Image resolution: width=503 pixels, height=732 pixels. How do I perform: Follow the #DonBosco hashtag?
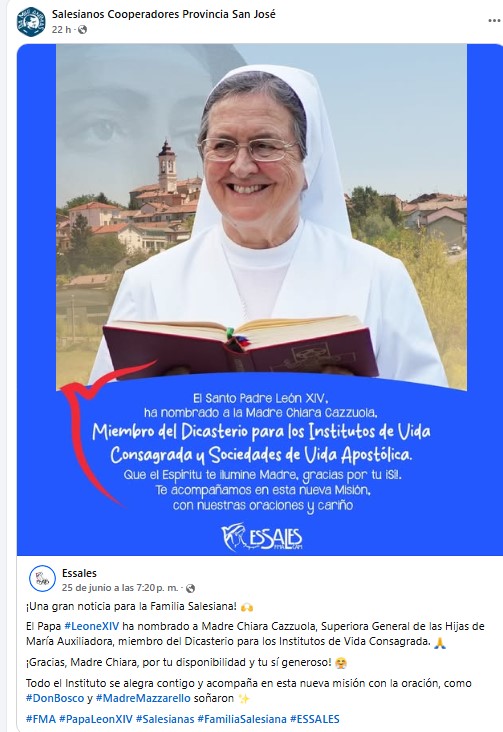click(55, 698)
